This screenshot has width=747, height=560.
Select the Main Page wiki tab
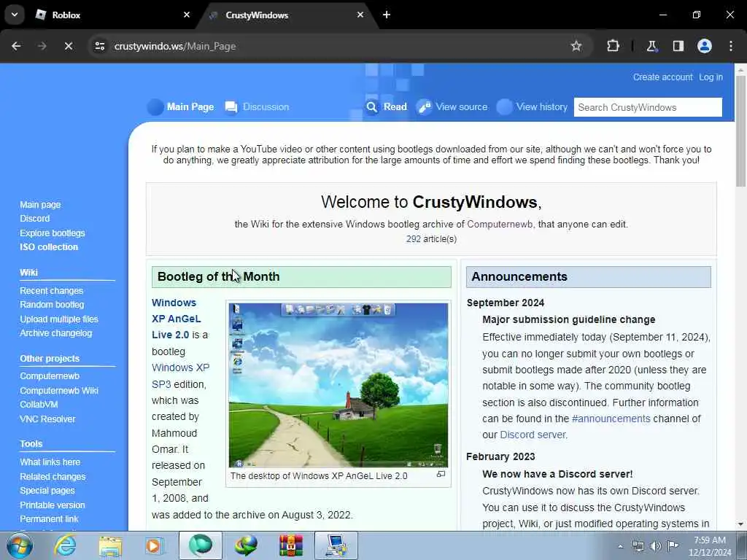click(x=181, y=107)
